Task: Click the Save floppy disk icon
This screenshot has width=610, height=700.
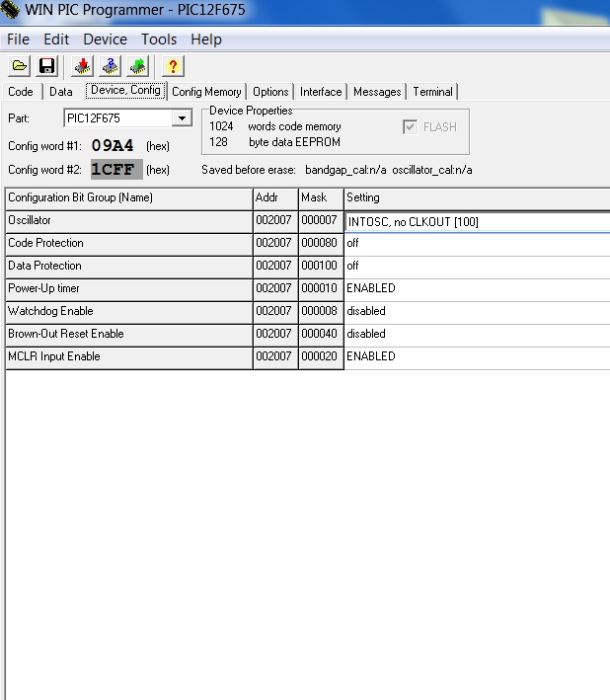Action: pos(46,66)
